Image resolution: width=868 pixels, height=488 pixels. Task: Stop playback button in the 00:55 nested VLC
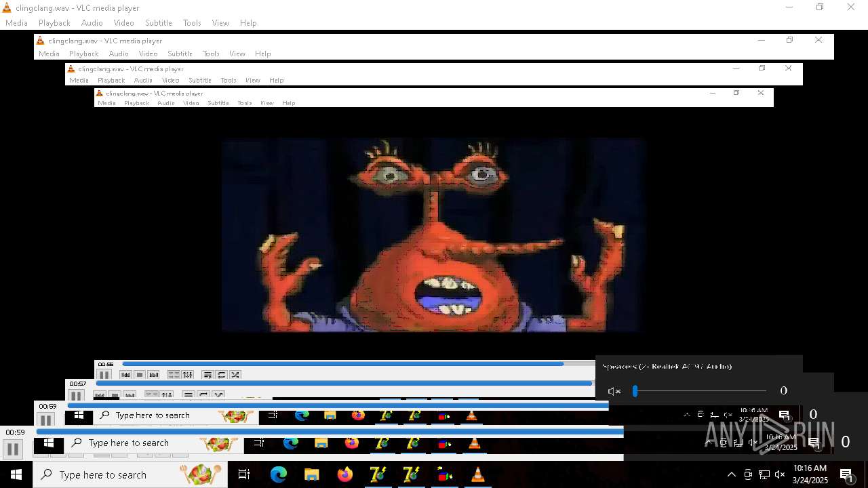(140, 375)
